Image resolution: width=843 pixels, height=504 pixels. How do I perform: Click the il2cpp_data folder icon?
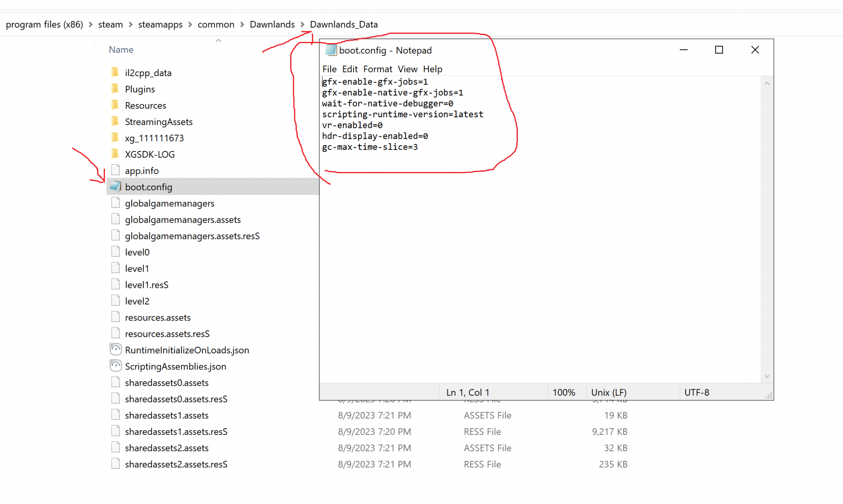(x=115, y=72)
